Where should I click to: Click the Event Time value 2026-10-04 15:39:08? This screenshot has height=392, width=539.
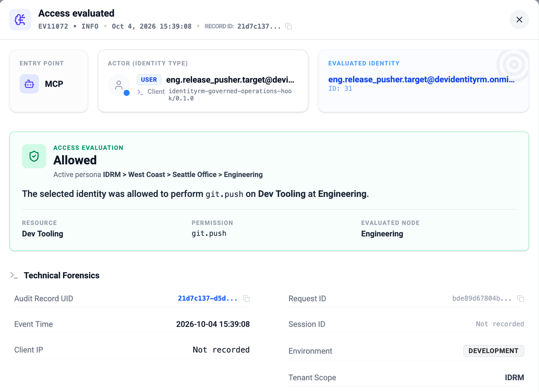[213, 324]
